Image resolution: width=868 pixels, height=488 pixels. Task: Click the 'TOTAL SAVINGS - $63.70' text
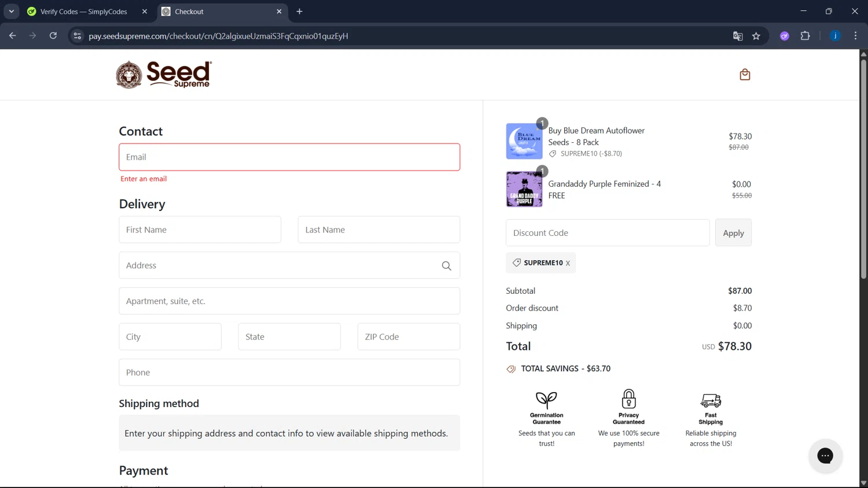566,369
